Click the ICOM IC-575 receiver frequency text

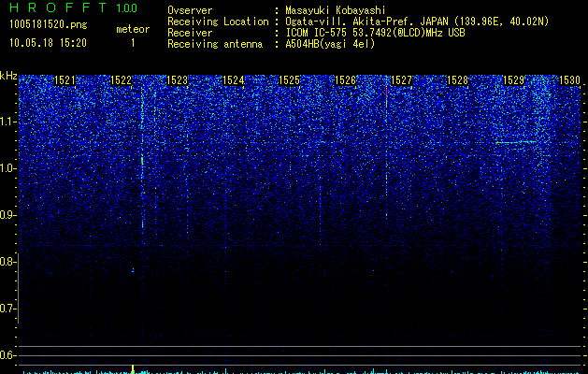pos(375,33)
